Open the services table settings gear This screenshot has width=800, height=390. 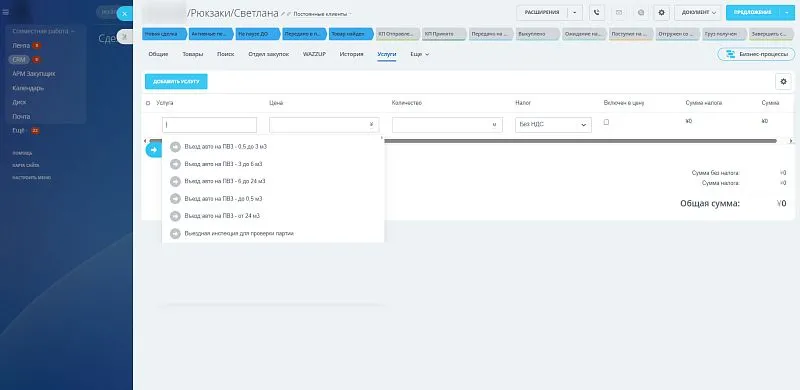783,81
